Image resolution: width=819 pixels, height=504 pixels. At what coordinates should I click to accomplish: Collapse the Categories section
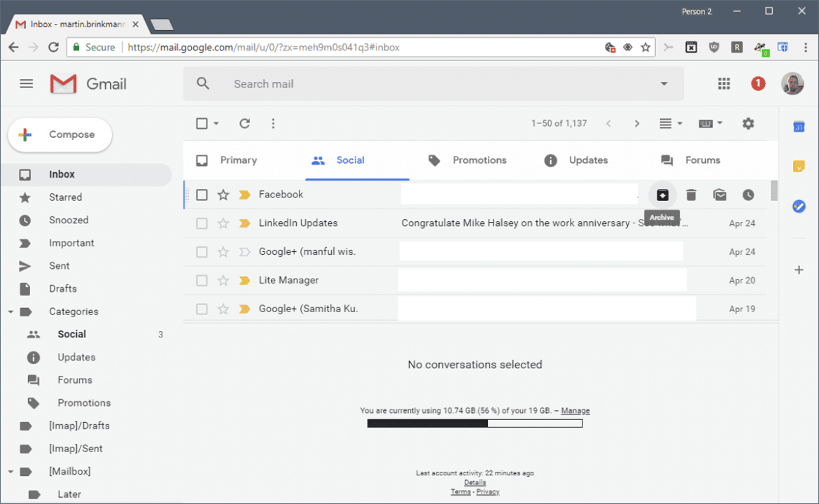point(10,311)
